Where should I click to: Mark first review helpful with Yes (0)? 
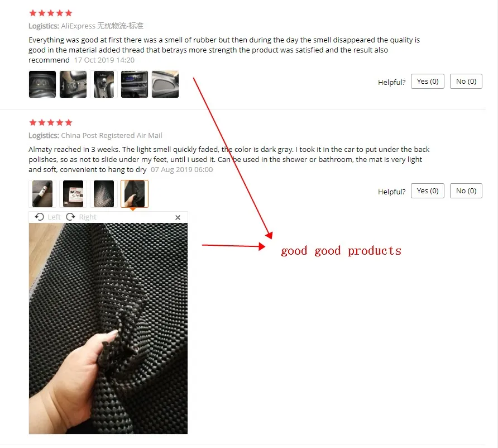428,82
